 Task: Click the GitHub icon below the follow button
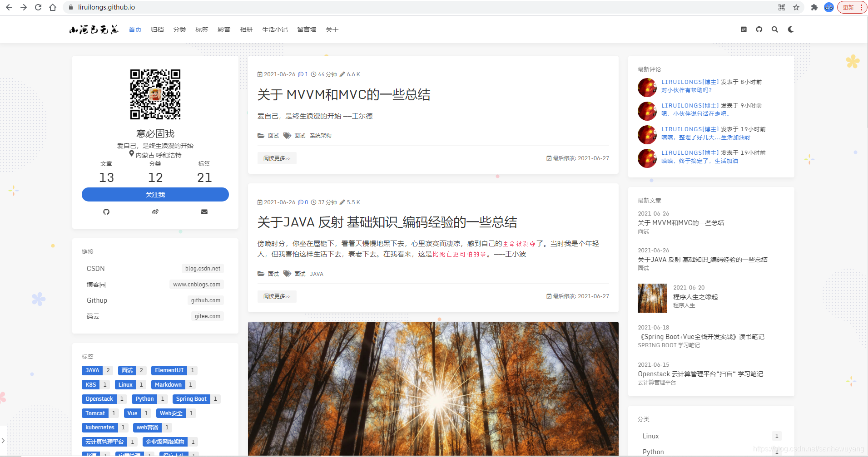click(x=106, y=211)
